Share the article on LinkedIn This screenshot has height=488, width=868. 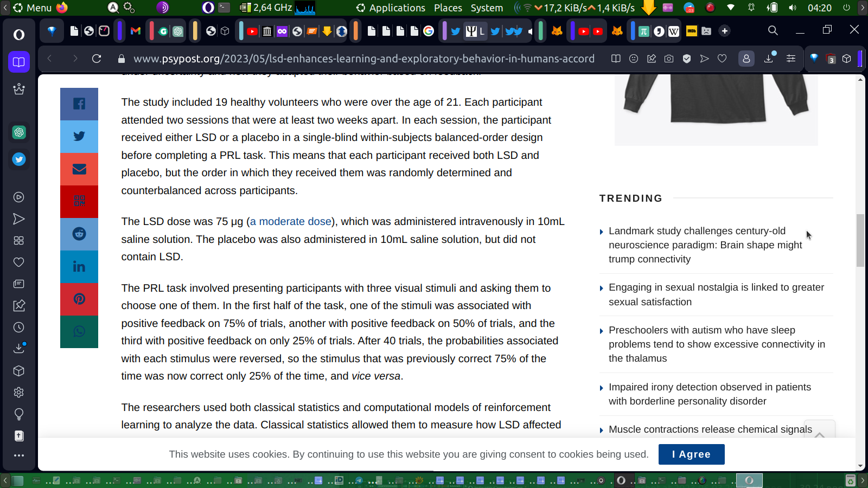coord(79,267)
